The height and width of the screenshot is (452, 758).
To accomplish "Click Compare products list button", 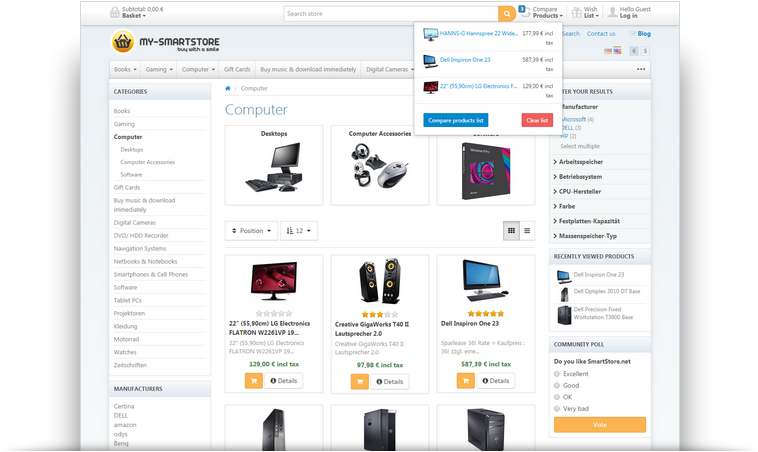I will pos(456,120).
